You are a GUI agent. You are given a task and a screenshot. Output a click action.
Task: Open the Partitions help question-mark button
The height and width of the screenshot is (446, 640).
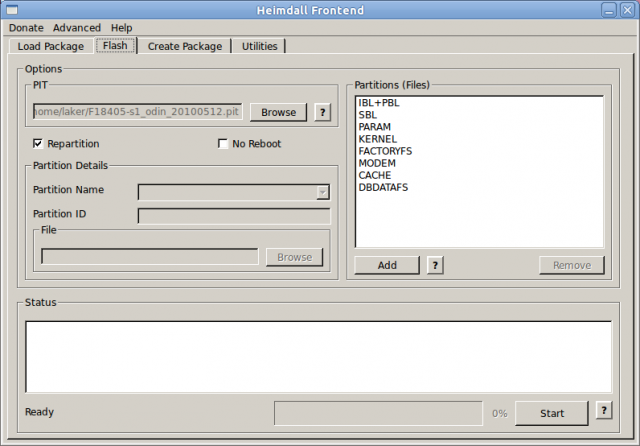(435, 265)
